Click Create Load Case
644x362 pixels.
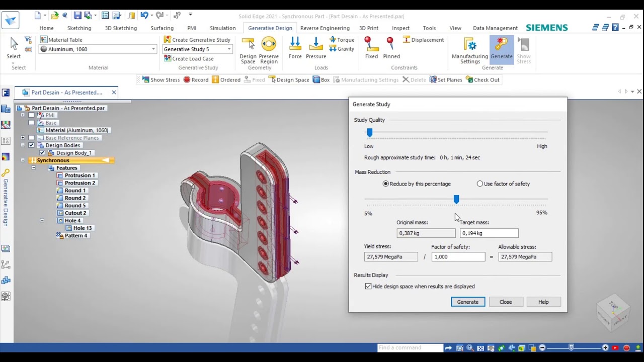189,58
